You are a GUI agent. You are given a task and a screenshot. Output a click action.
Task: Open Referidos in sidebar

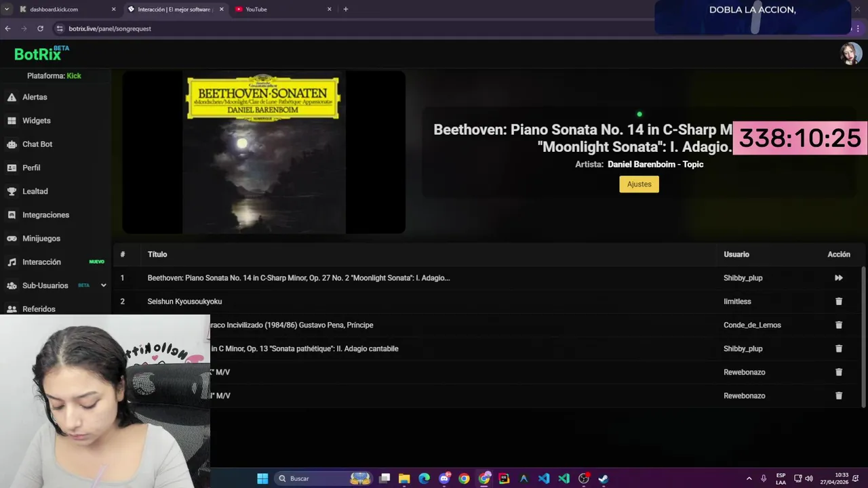tap(56, 308)
